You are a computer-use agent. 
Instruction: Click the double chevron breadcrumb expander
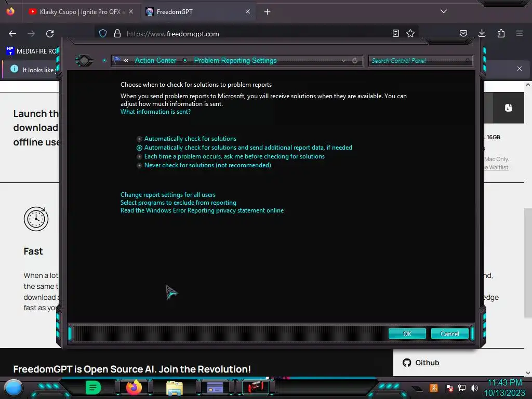[x=126, y=60]
